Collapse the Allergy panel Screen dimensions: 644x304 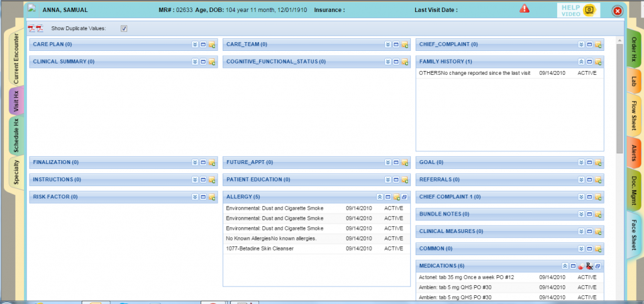[x=380, y=197]
